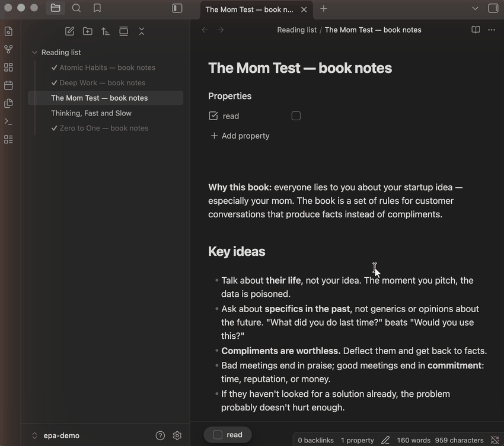Open the file explorer folder icon

(x=55, y=8)
